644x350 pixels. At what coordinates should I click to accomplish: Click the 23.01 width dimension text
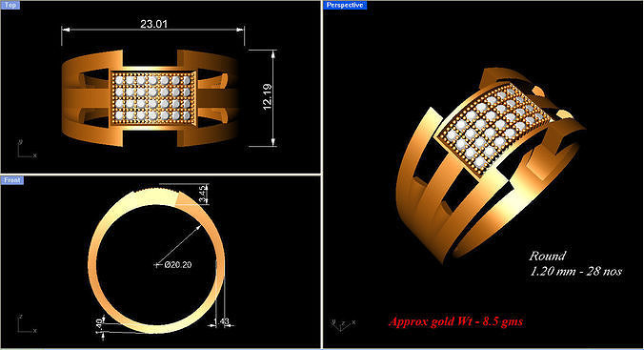click(153, 24)
